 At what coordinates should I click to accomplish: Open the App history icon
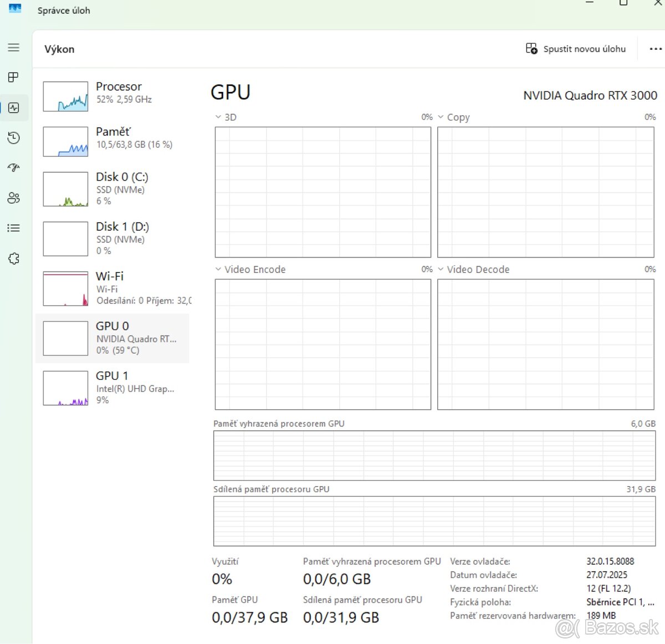[x=14, y=138]
